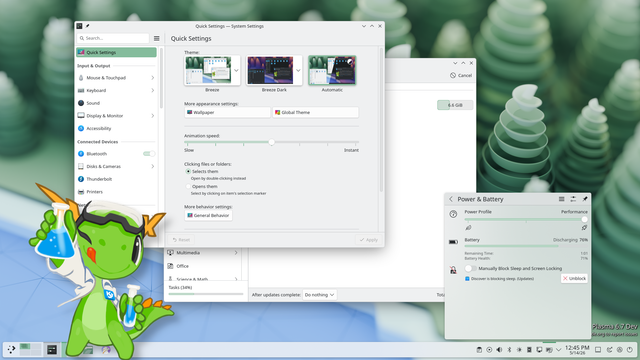Image resolution: width=640 pixels, height=360 pixels.
Task: Click the Animation speed slider handle
Action: point(271,142)
